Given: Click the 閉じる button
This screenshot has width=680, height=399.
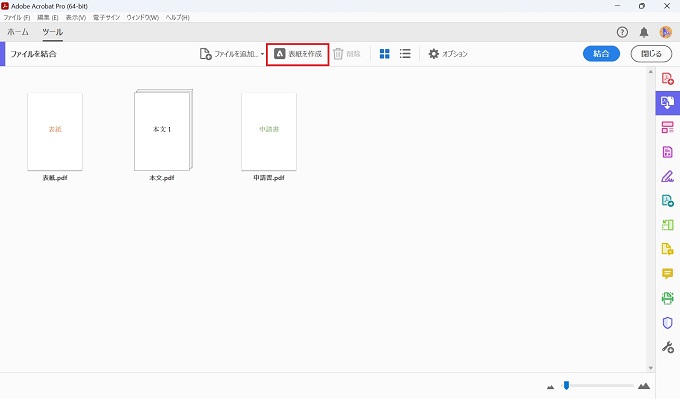Looking at the screenshot, I should [651, 54].
